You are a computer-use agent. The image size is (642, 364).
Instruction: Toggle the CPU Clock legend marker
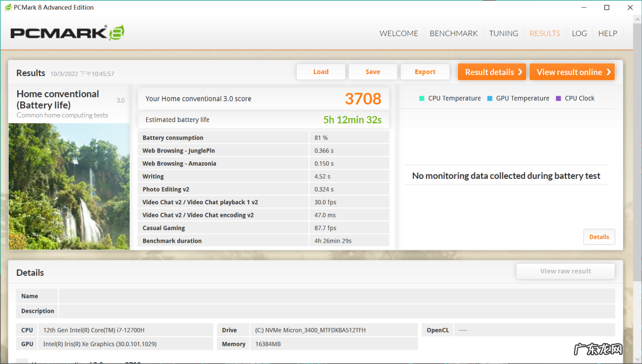558,98
